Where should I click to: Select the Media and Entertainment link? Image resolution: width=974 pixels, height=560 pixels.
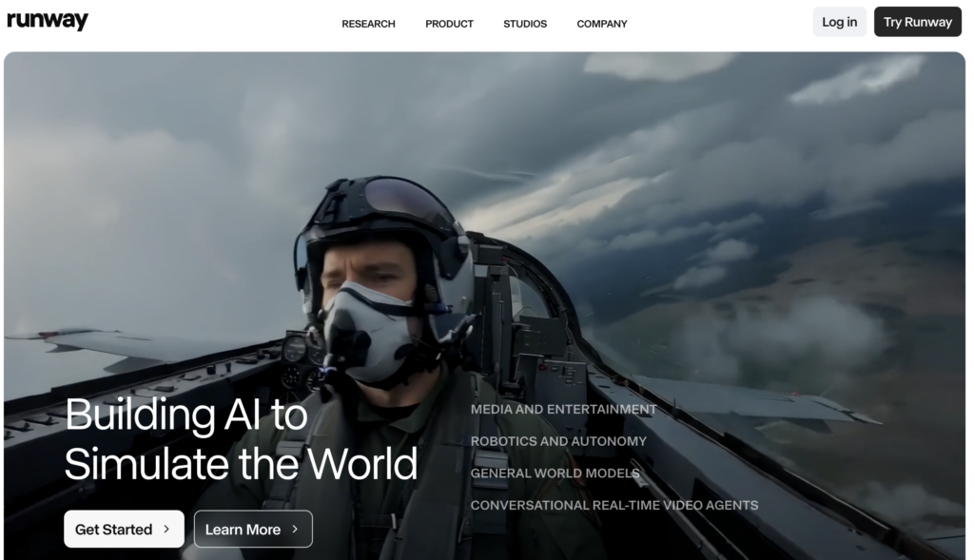[x=563, y=409]
